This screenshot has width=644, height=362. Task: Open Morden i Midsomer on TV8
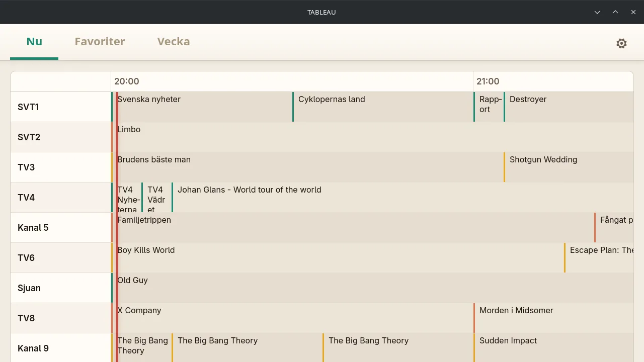(x=553, y=318)
